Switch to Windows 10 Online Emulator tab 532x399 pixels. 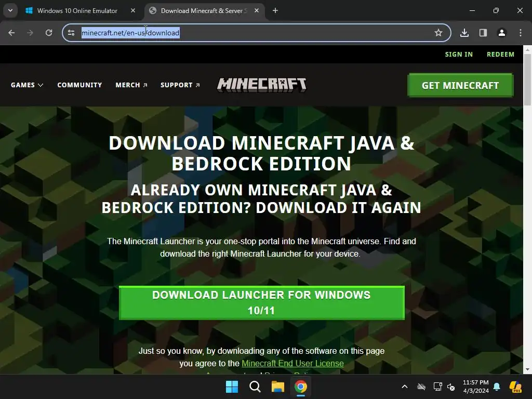(x=77, y=10)
